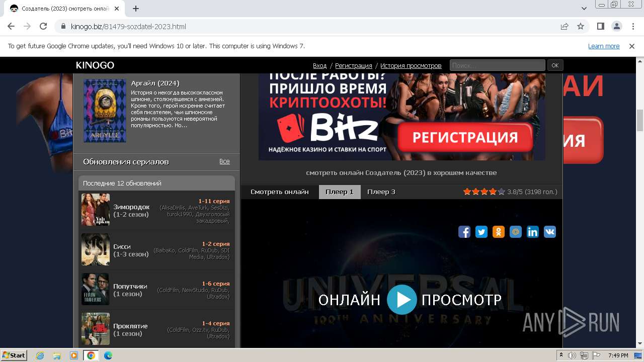The width and height of the screenshot is (644, 362).
Task: Open the Вход login link
Action: tap(319, 65)
